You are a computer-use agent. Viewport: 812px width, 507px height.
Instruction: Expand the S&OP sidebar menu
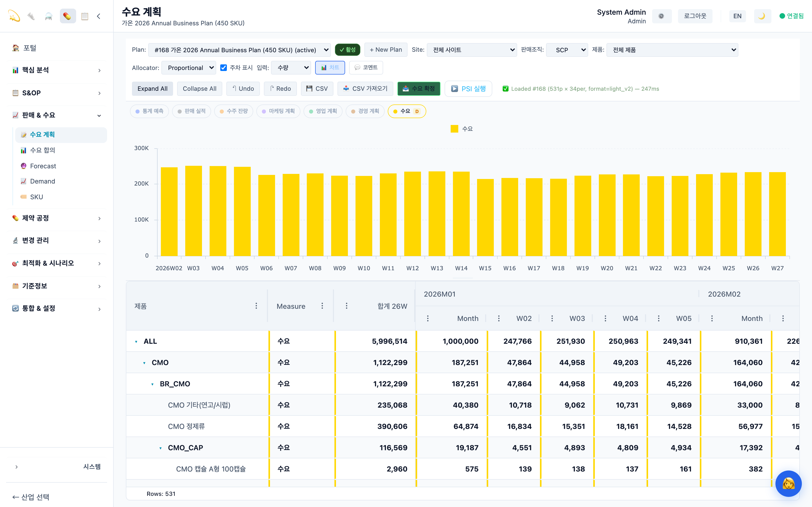pyautogui.click(x=57, y=93)
